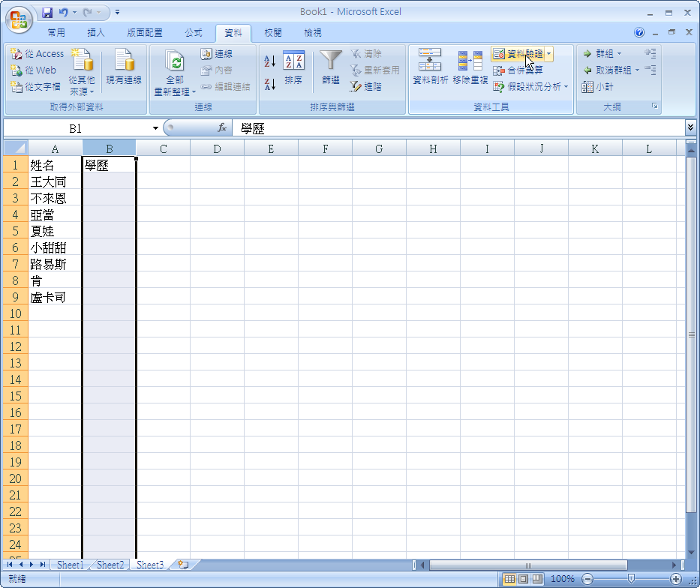Go to the last sheet tab arrow
This screenshot has height=588, width=700.
point(43,565)
